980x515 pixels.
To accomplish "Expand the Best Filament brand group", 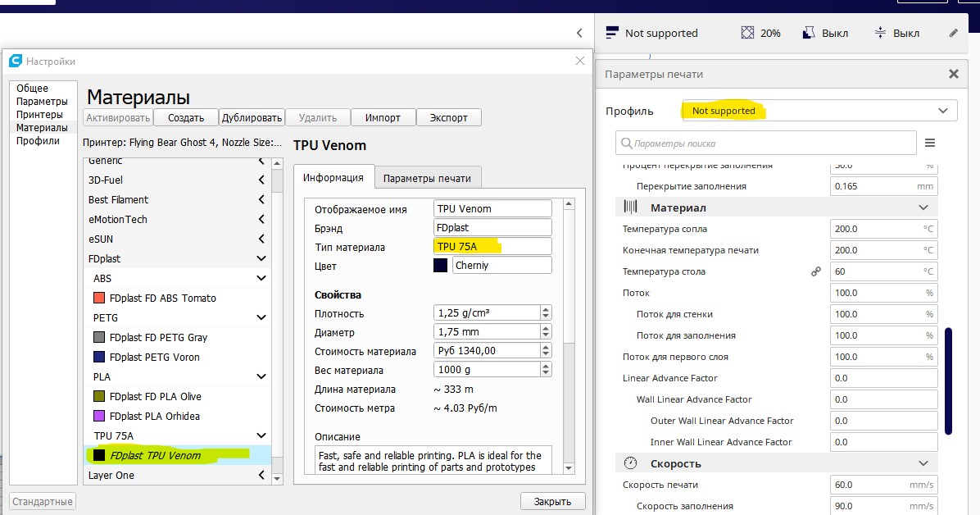I will point(261,199).
